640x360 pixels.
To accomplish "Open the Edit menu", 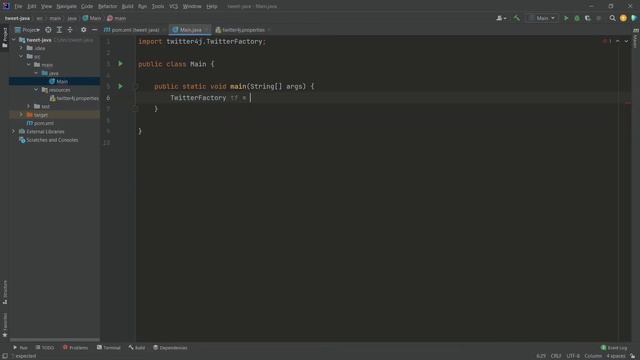I will click(31, 7).
